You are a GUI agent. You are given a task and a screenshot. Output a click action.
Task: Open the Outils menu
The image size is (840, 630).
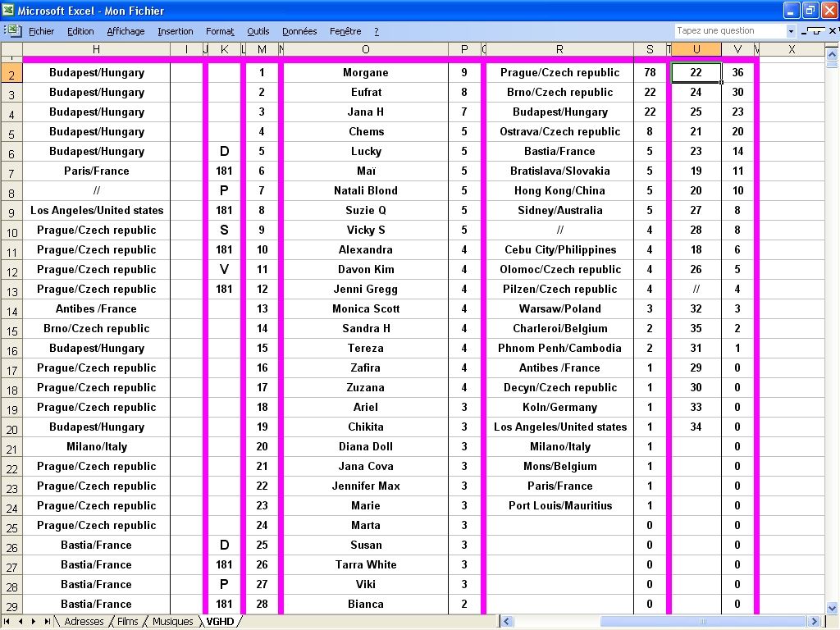pyautogui.click(x=258, y=31)
